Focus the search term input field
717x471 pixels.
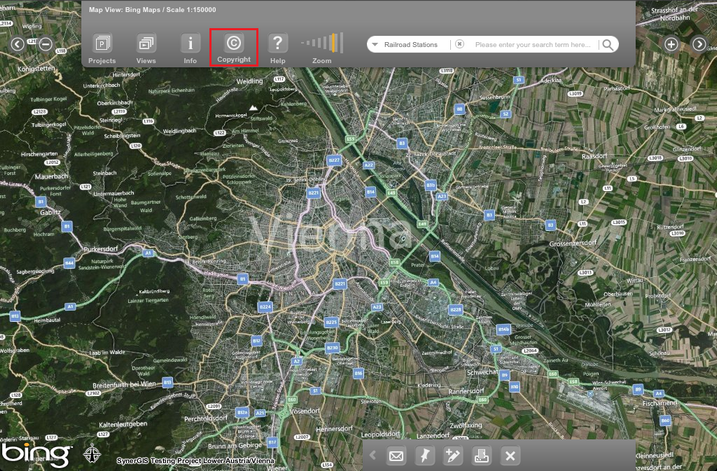pos(533,45)
